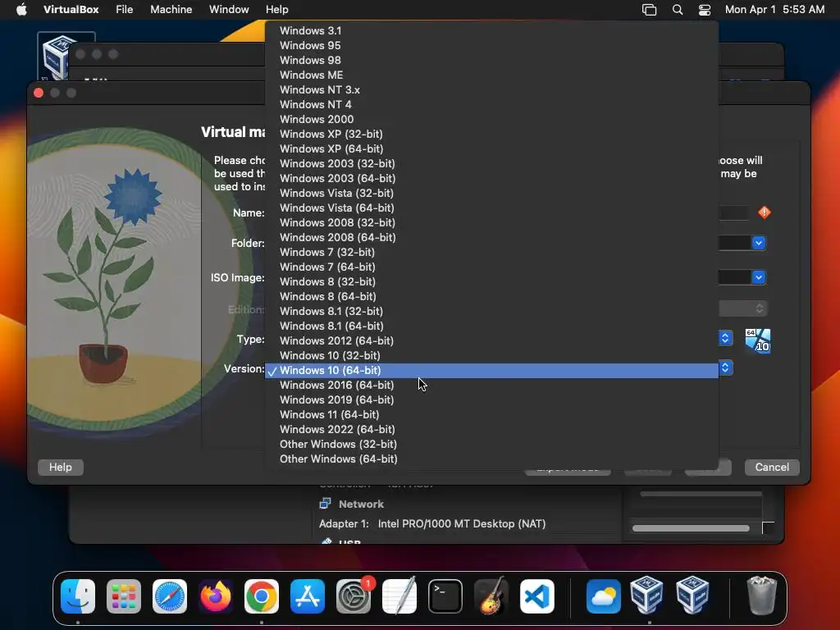Open Terminal from the Dock

(445, 596)
